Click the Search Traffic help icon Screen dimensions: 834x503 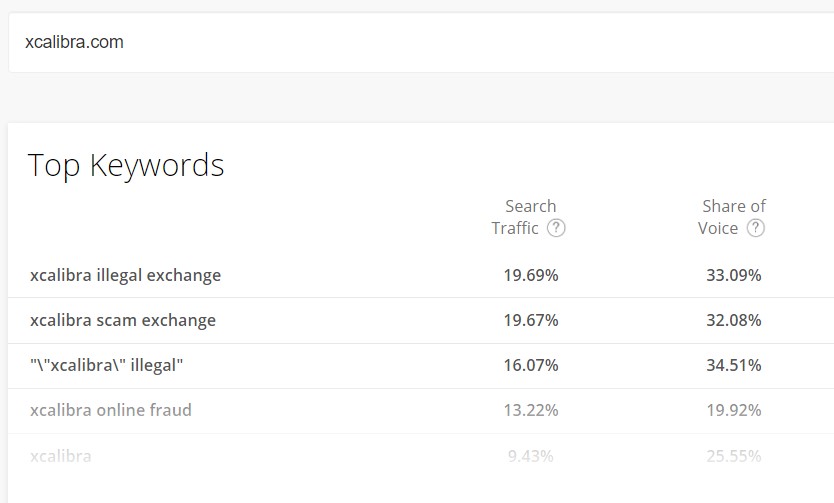(x=556, y=228)
